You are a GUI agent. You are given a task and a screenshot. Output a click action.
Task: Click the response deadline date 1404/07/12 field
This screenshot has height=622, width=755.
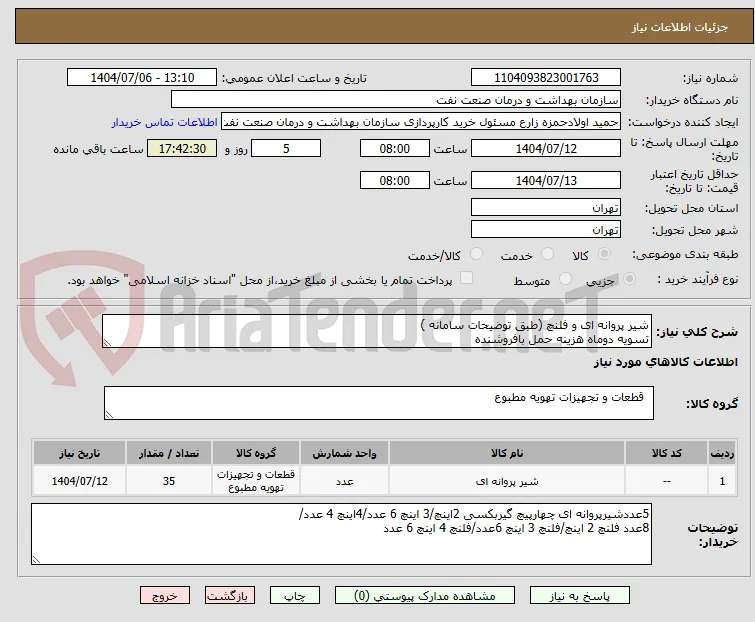pyautogui.click(x=546, y=148)
